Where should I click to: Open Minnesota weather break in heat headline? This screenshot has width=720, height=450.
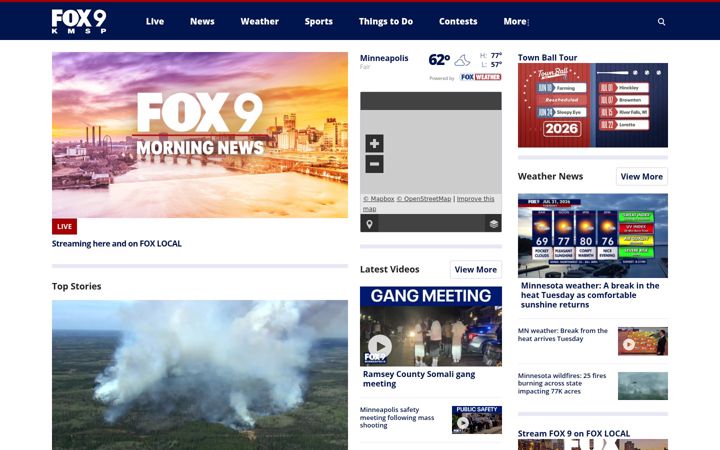[x=590, y=295]
